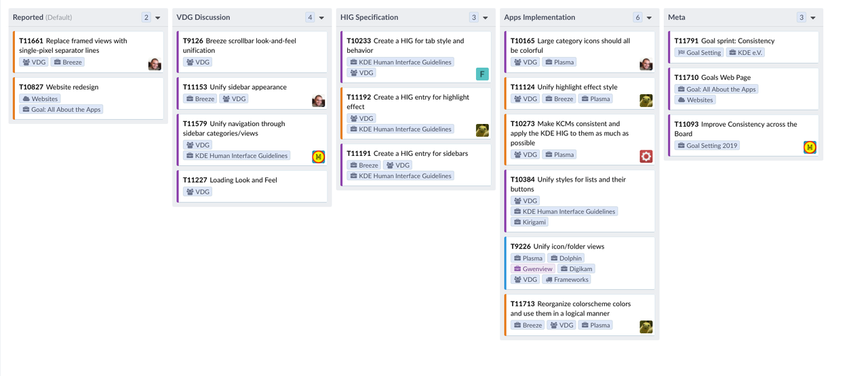The height and width of the screenshot is (376, 868).
Task: Open red gear avatar on T10273
Action: [646, 156]
